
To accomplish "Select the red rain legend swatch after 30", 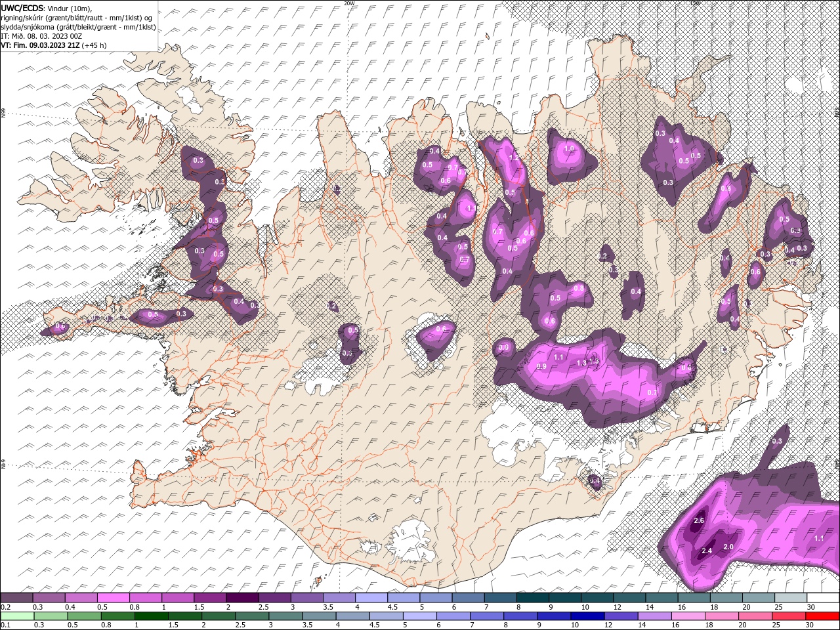I will click(822, 616).
